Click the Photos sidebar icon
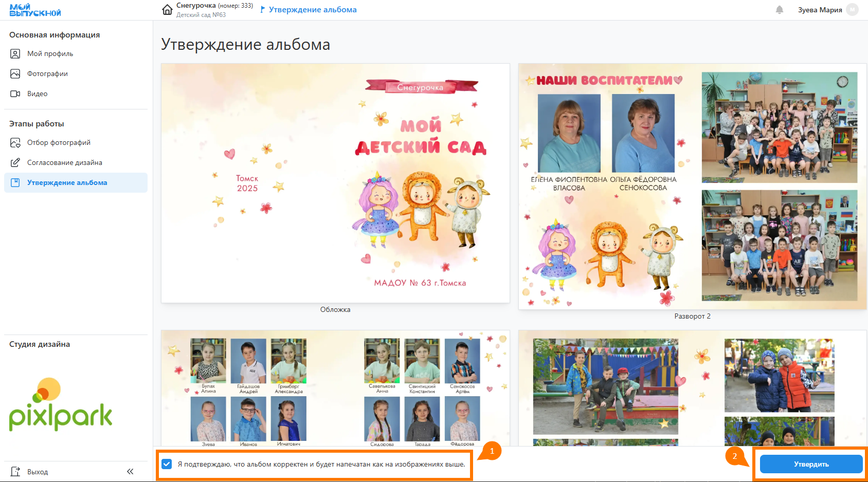868x482 pixels. pos(15,74)
